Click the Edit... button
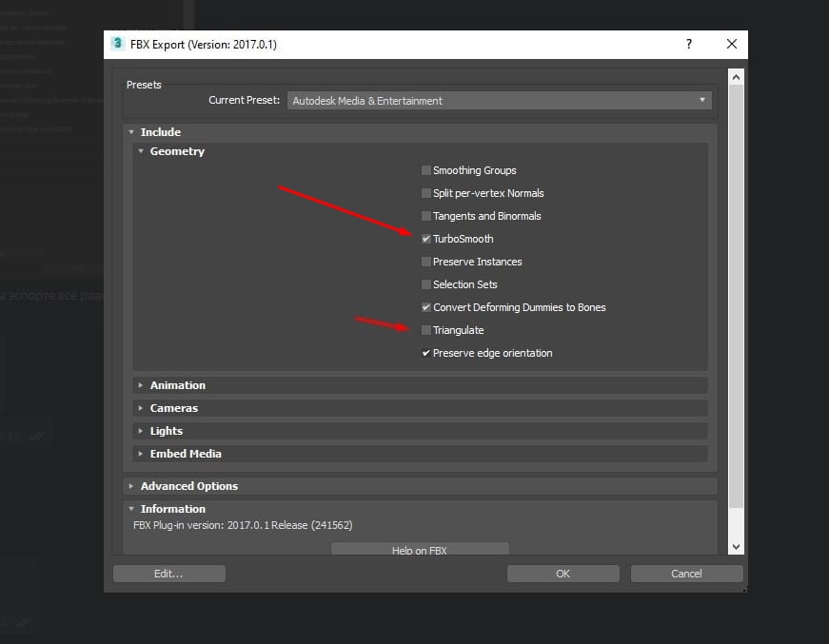 click(x=169, y=574)
